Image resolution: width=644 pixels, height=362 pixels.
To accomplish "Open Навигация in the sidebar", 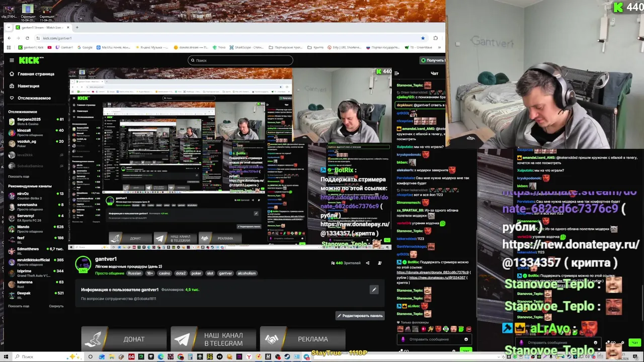I will [x=24, y=86].
